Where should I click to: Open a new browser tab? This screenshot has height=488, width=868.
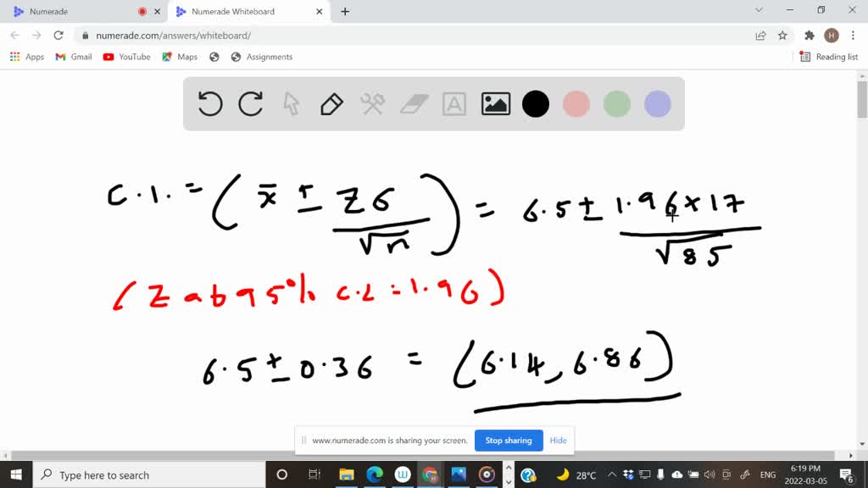pyautogui.click(x=345, y=12)
